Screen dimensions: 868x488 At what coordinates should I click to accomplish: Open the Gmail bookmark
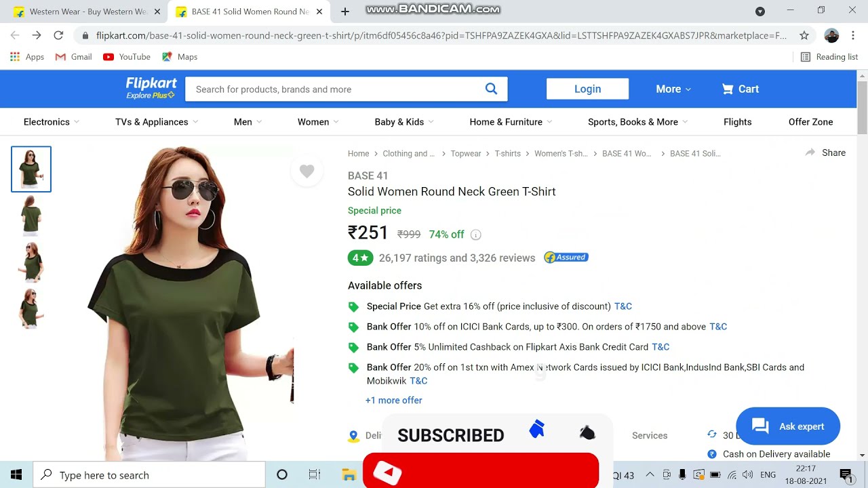click(73, 57)
